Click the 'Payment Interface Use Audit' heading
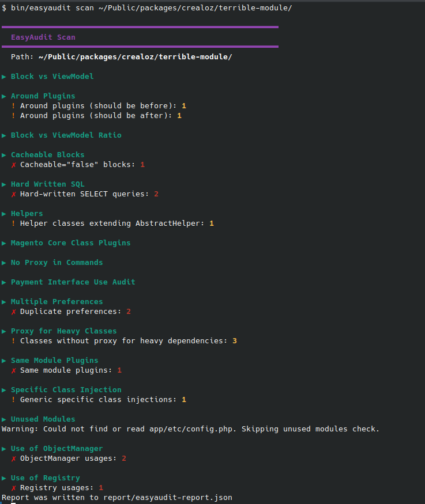Viewport: 425px width, 504px height. point(73,282)
